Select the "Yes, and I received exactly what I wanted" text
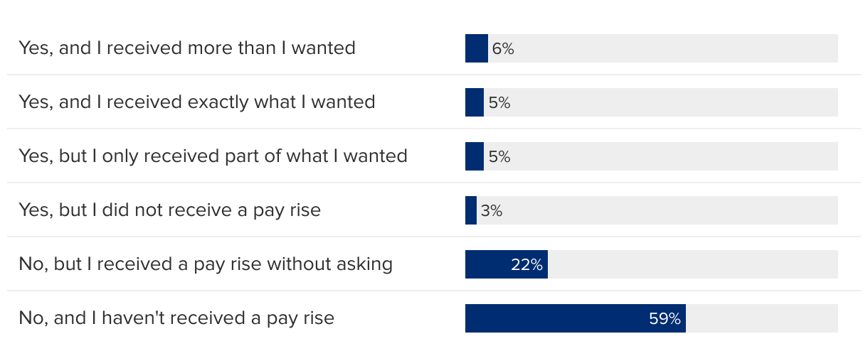Image resolution: width=868 pixels, height=351 pixels. coord(196,102)
